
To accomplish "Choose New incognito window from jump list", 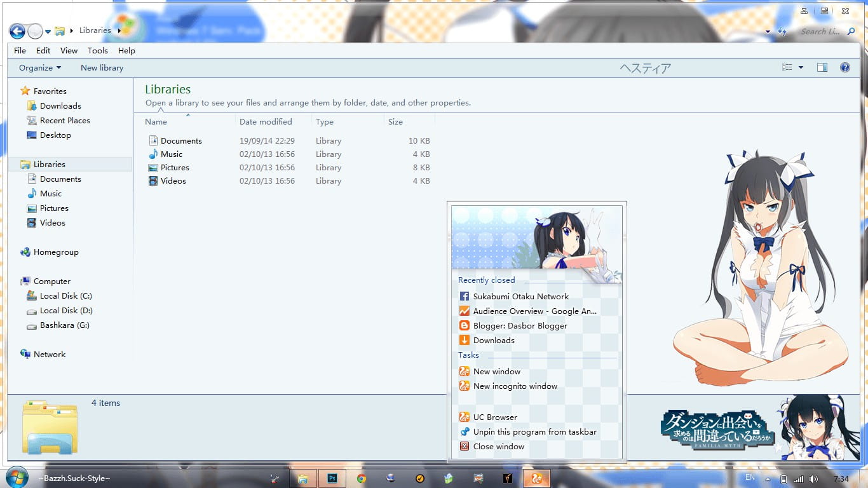I will pyautogui.click(x=515, y=386).
